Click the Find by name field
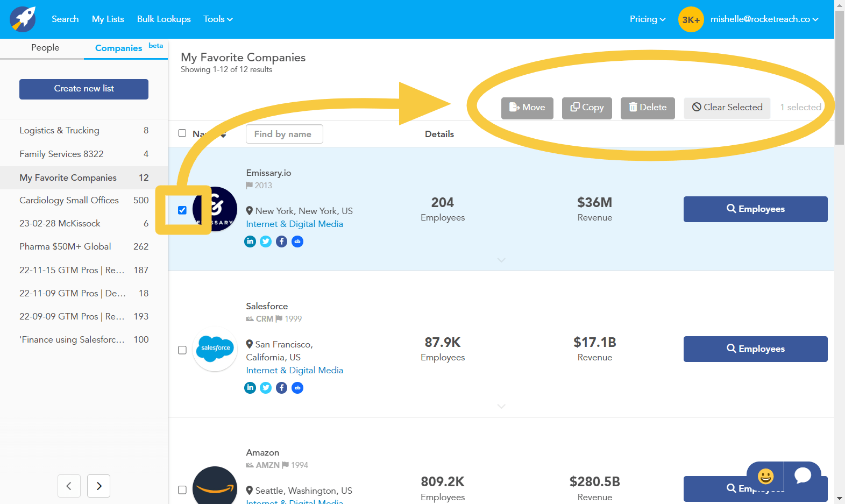 (285, 134)
